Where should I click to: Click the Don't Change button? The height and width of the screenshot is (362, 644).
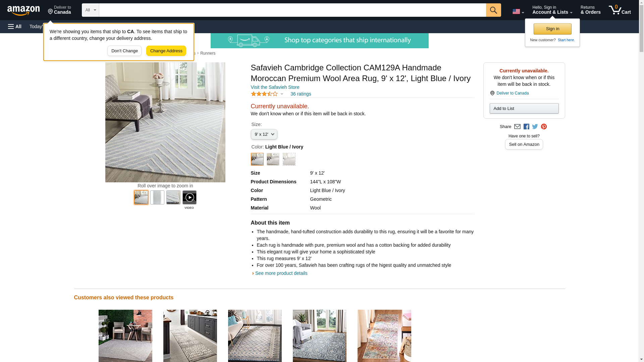pyautogui.click(x=124, y=51)
